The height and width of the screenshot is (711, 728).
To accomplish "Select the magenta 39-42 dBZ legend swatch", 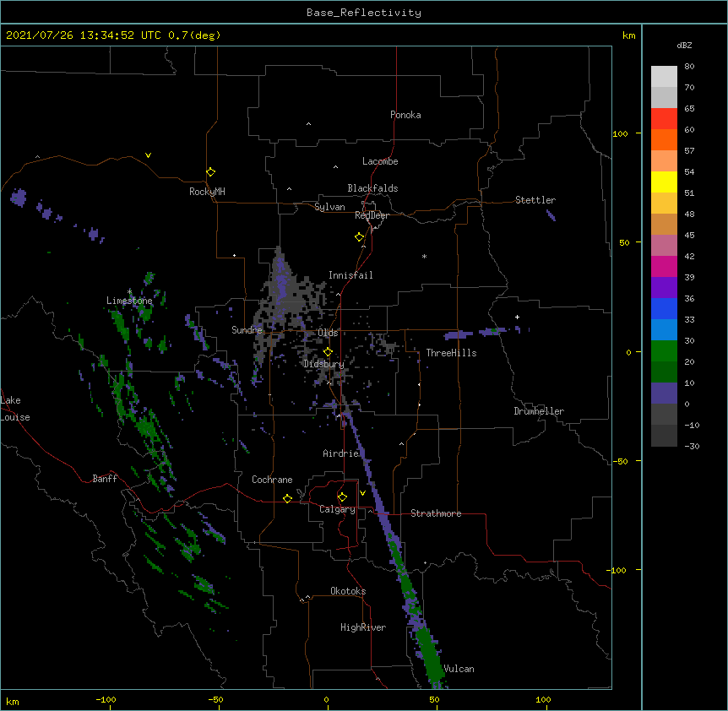I will pos(664,266).
